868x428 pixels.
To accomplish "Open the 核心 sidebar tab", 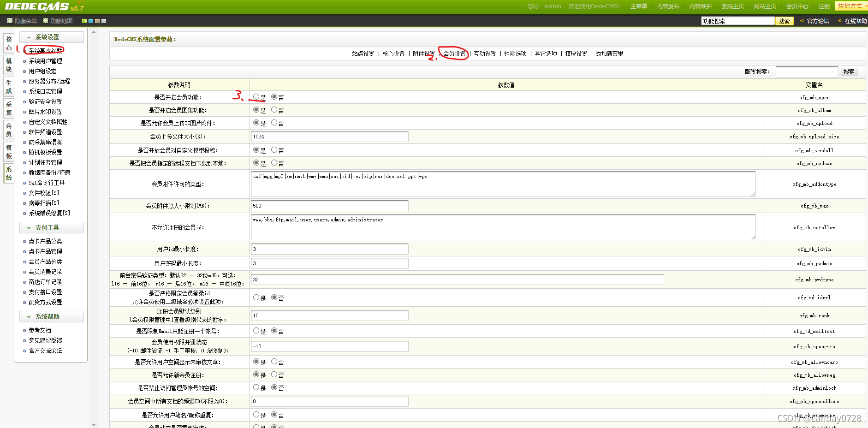I will [x=8, y=44].
